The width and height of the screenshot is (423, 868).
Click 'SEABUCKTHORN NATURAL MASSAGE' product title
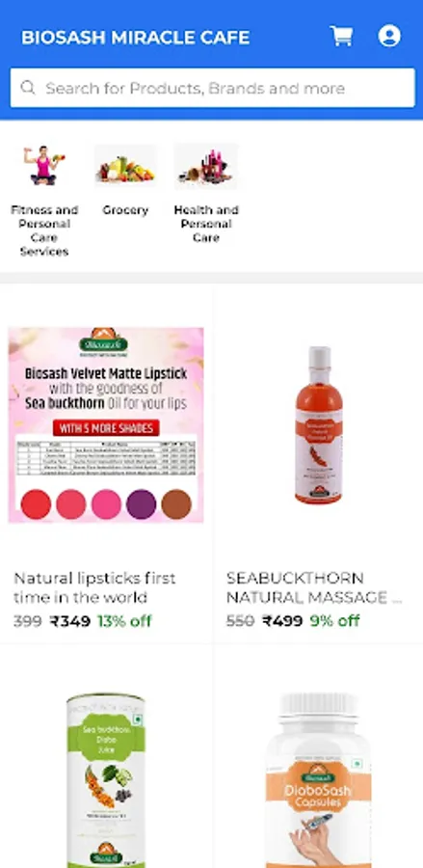(x=314, y=588)
